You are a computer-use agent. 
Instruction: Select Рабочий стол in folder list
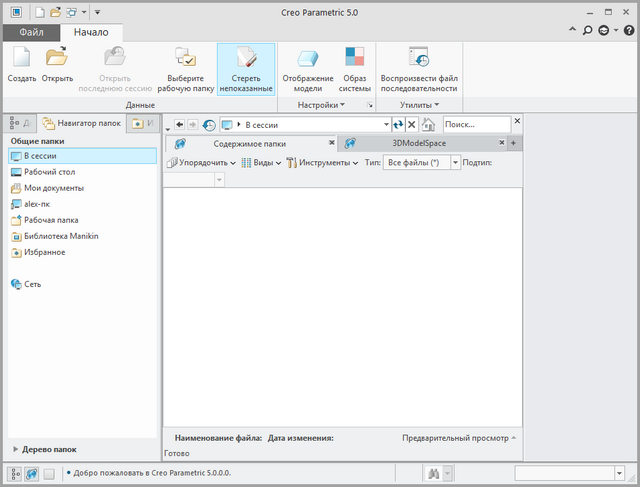[47, 172]
